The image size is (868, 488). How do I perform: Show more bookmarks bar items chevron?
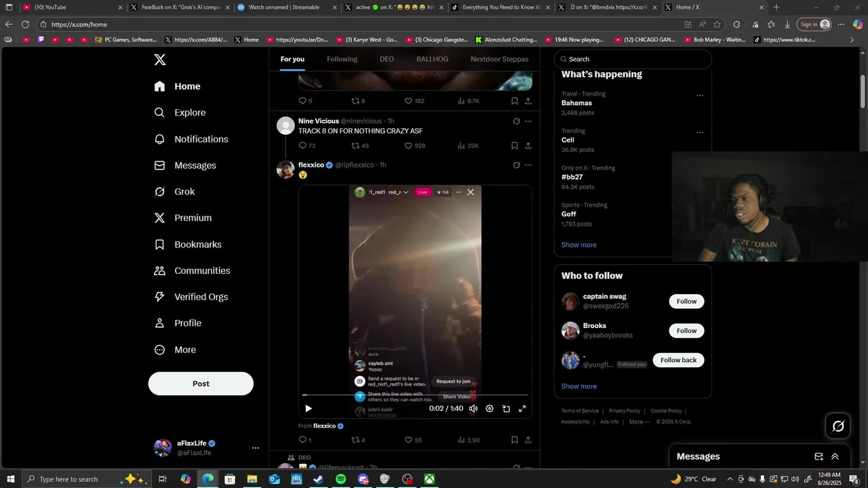point(852,40)
